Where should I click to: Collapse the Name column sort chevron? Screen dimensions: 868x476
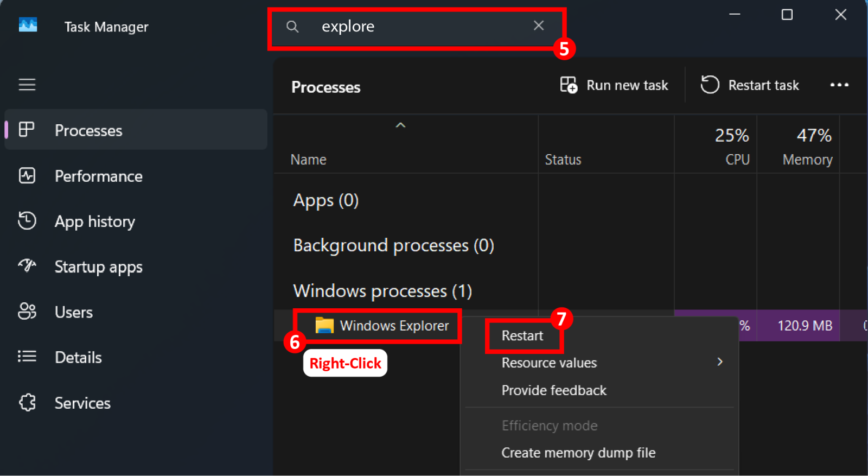(x=400, y=125)
